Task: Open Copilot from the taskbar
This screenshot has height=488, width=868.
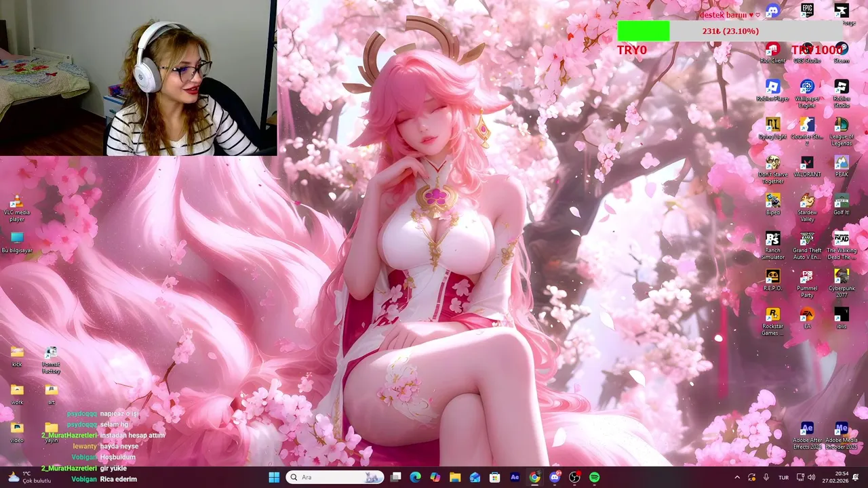Action: coord(435,477)
